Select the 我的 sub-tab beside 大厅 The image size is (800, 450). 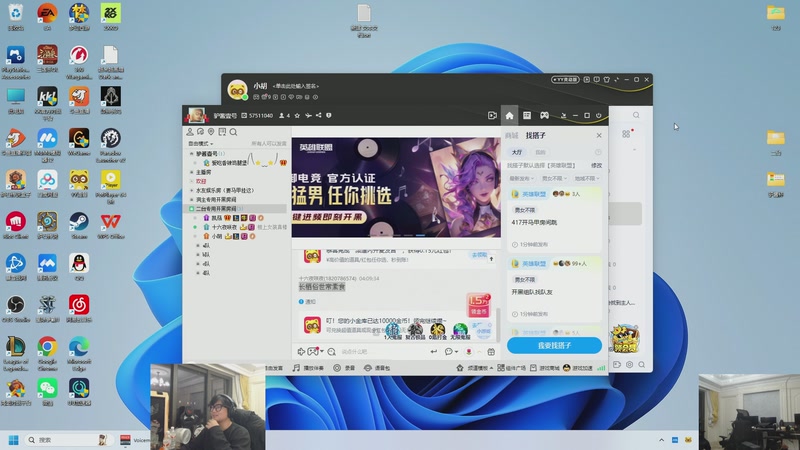pyautogui.click(x=540, y=152)
